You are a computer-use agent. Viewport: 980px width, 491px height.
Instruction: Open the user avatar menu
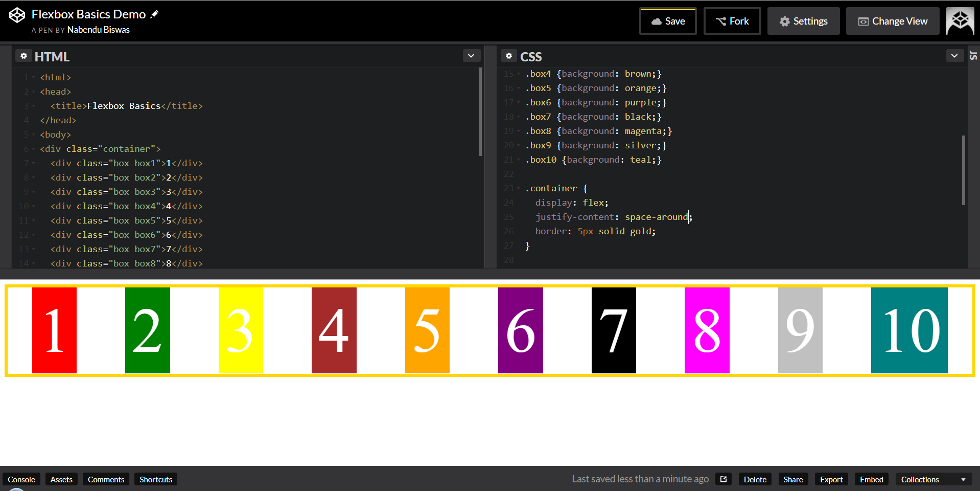960,21
